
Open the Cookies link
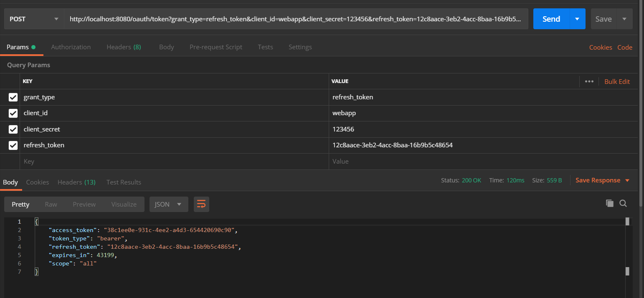pyautogui.click(x=601, y=47)
